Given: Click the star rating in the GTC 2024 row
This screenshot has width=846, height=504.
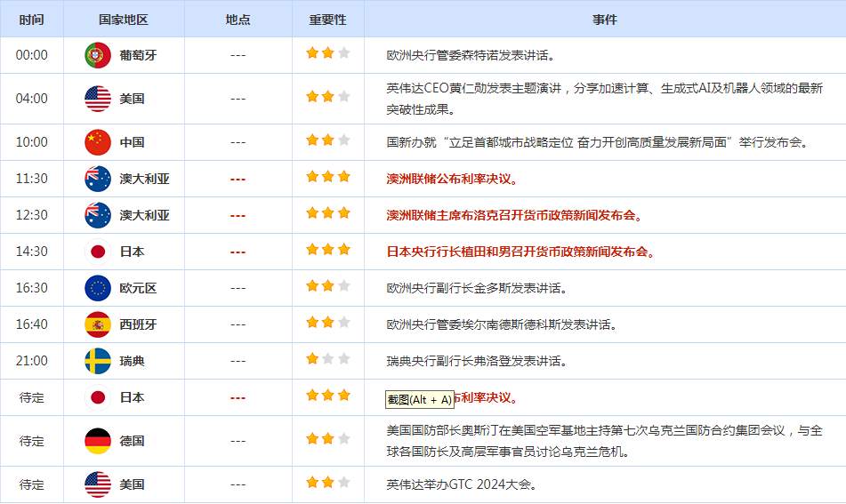Looking at the screenshot, I should click(x=328, y=482).
